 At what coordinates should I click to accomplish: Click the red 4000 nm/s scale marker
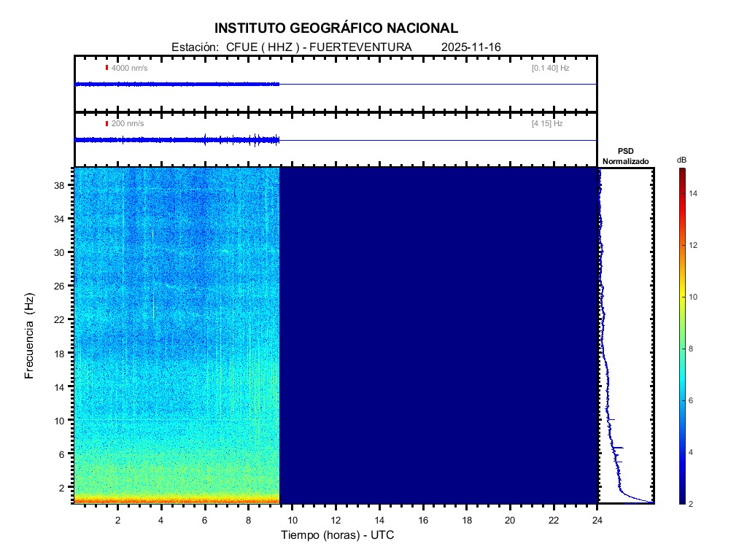(x=107, y=68)
